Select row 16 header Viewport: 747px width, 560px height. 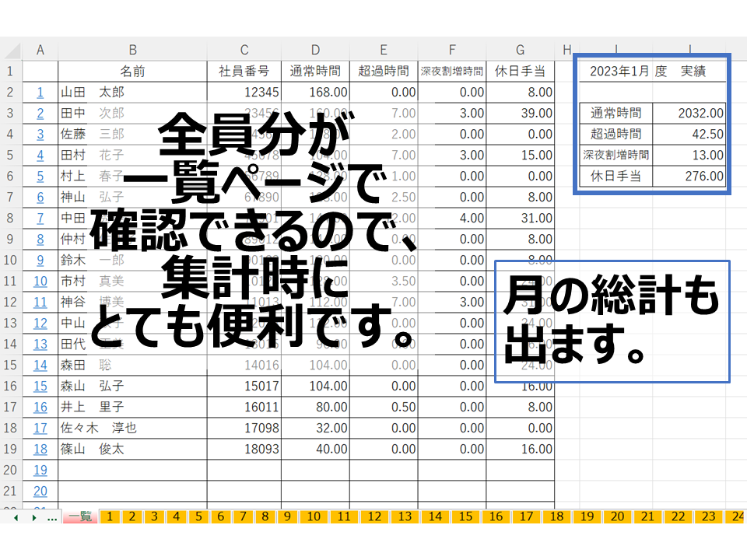tap(10, 387)
